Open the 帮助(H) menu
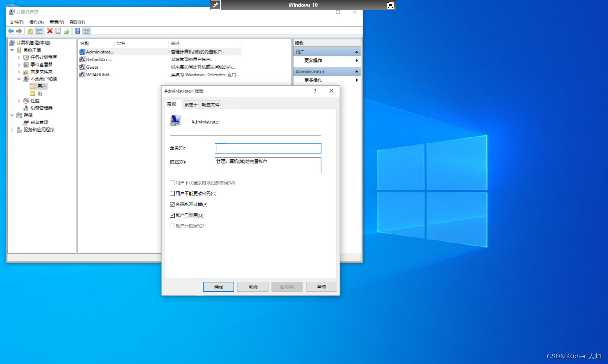The height and width of the screenshot is (364, 608). point(77,22)
